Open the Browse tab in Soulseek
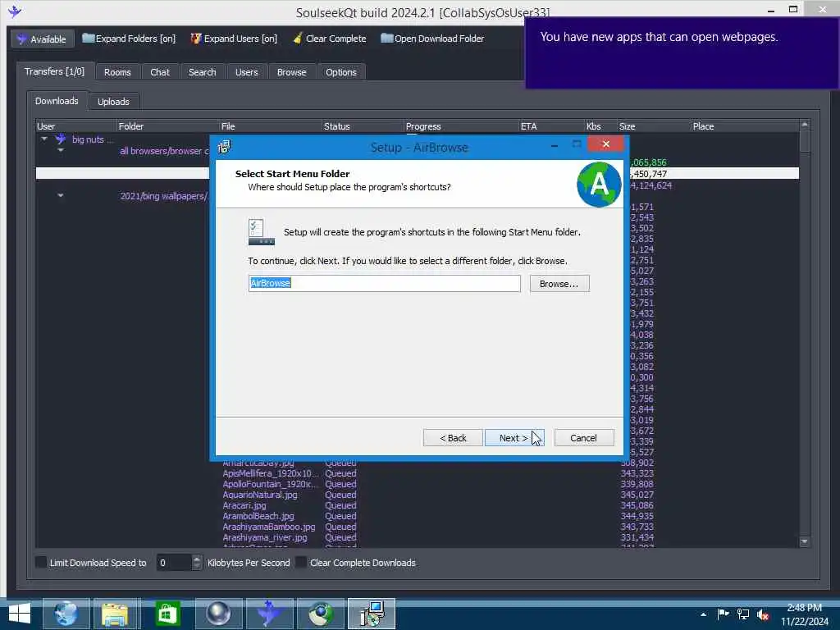The width and height of the screenshot is (840, 630). (291, 72)
